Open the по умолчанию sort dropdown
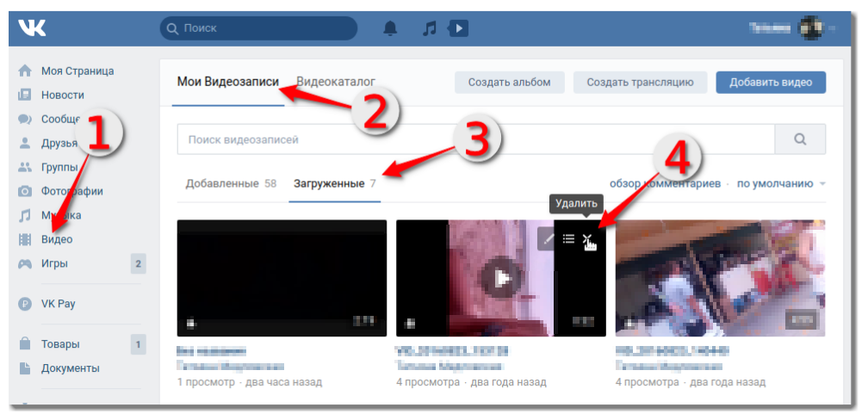This screenshot has height=420, width=868. [780, 183]
